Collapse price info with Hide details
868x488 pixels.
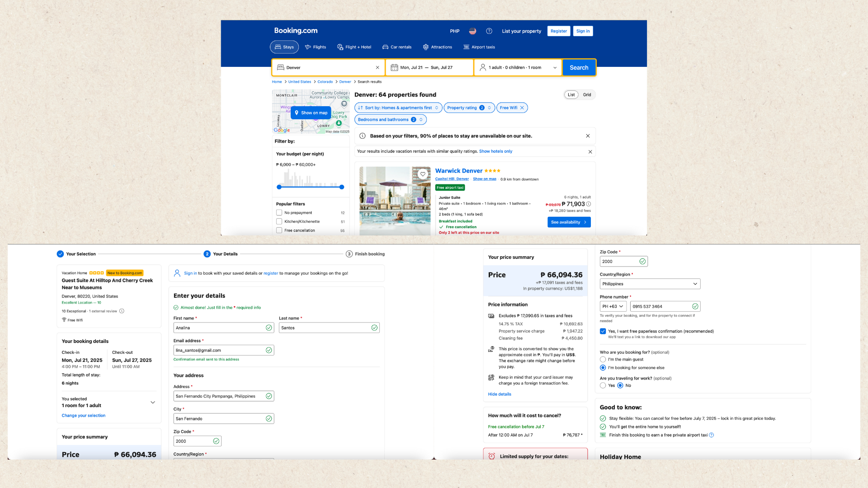[x=500, y=394]
